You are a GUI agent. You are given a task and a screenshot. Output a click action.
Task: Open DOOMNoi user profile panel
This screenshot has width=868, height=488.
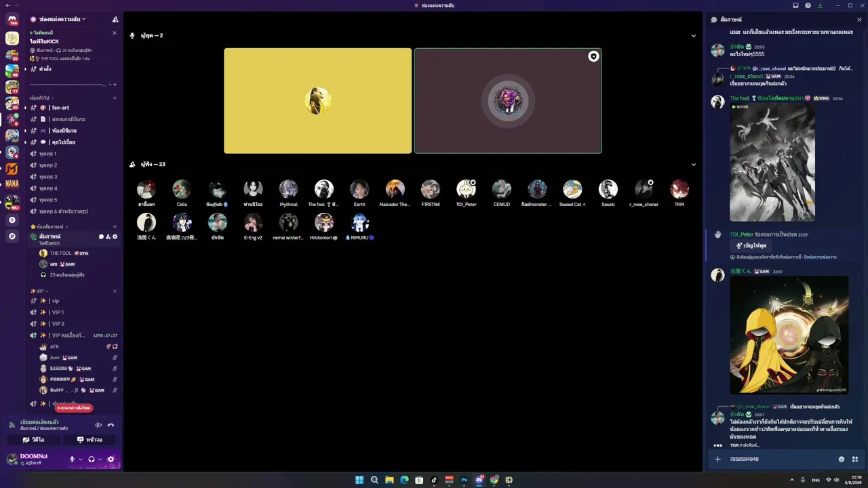(35, 460)
